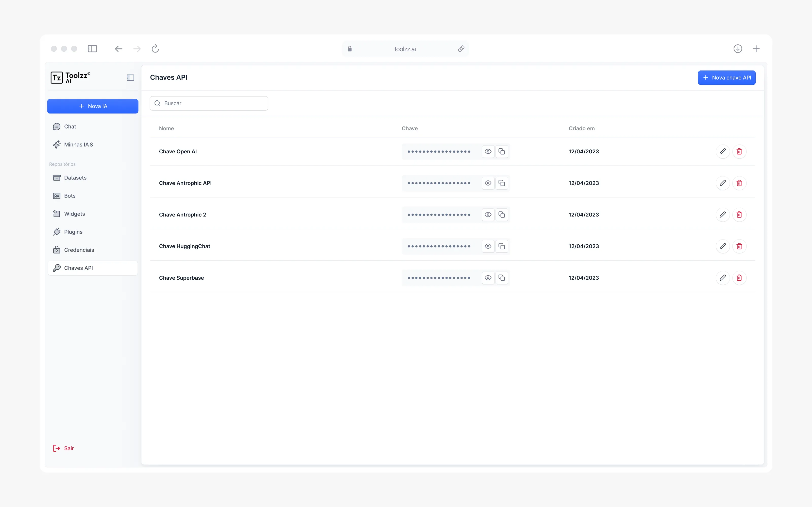This screenshot has height=507, width=812.
Task: Open the Credenciais page
Action: (79, 250)
